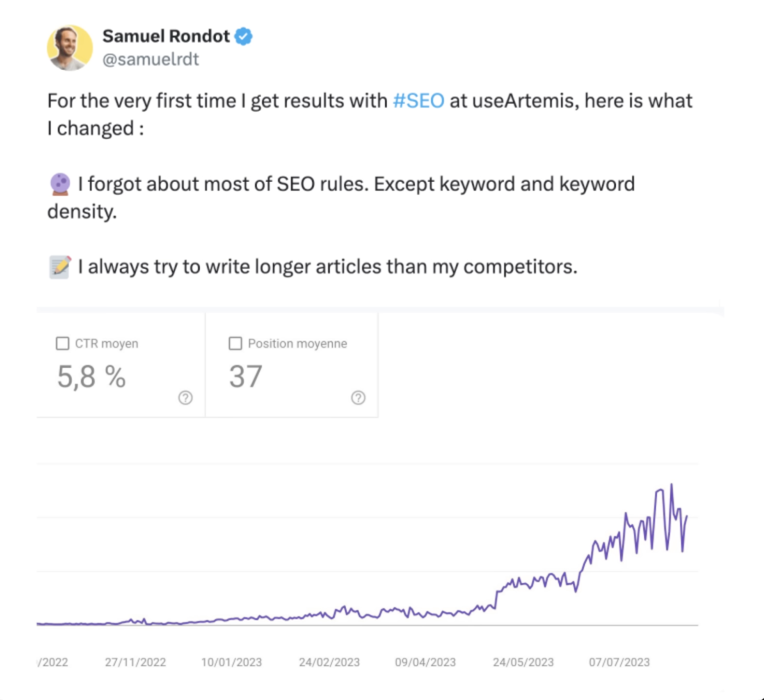Select the 10/01/2023 date label

232,662
